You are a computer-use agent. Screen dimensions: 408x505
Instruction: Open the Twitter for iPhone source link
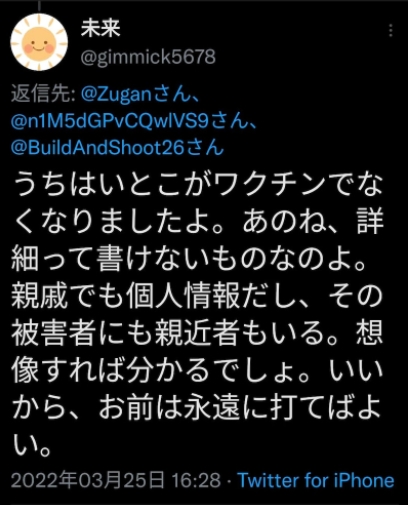pos(316,480)
